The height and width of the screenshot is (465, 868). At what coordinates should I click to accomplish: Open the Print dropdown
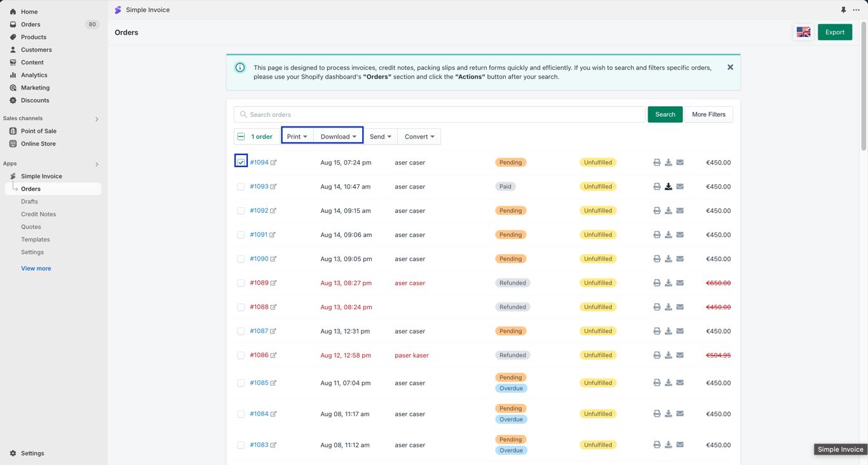coord(297,137)
